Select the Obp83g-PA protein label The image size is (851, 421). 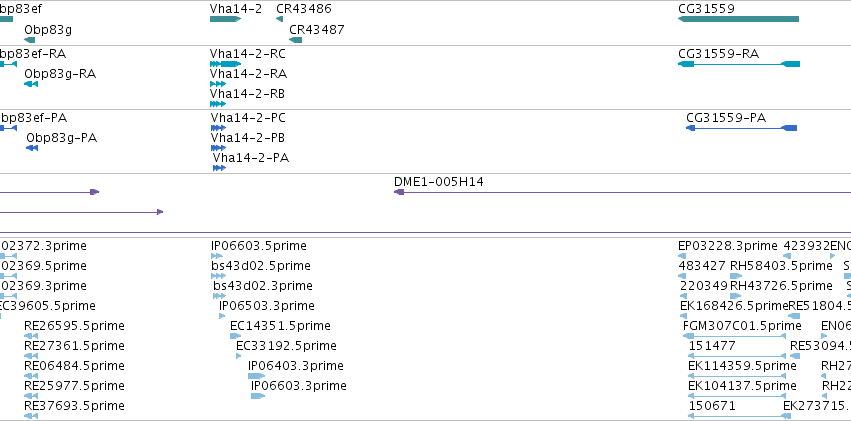coord(61,138)
